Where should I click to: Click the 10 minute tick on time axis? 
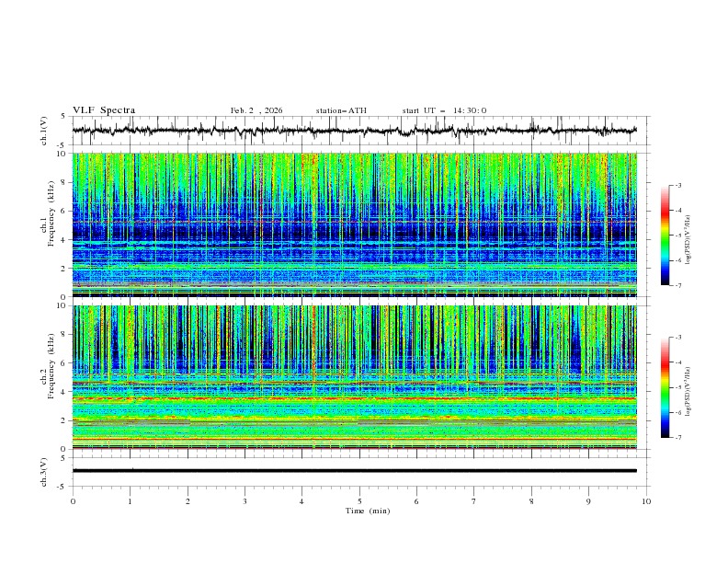pyautogui.click(x=646, y=501)
